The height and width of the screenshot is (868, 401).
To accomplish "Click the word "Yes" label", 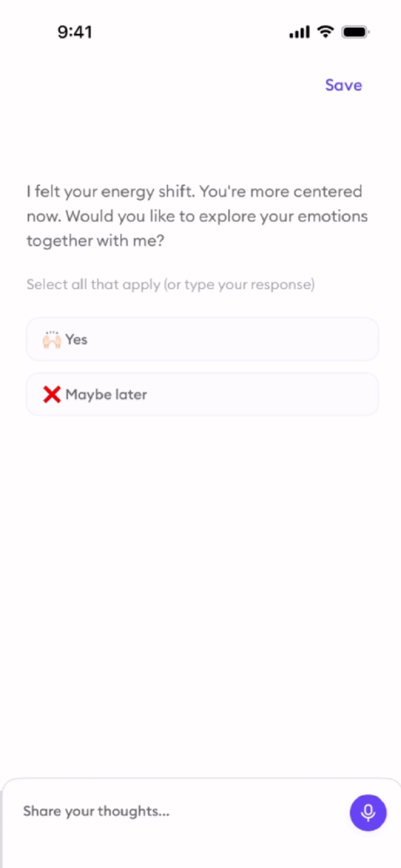I will [x=76, y=339].
